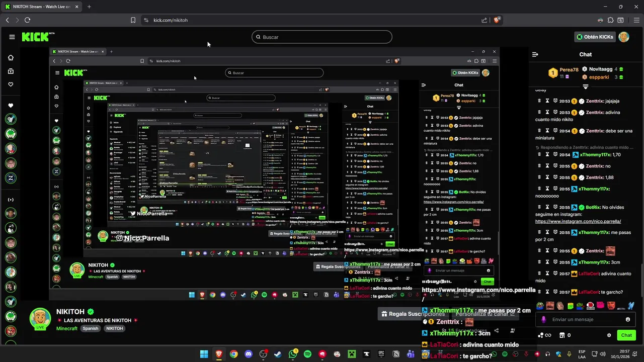The image size is (644, 362).
Task: Open the emoji picker in message box
Action: click(x=627, y=319)
